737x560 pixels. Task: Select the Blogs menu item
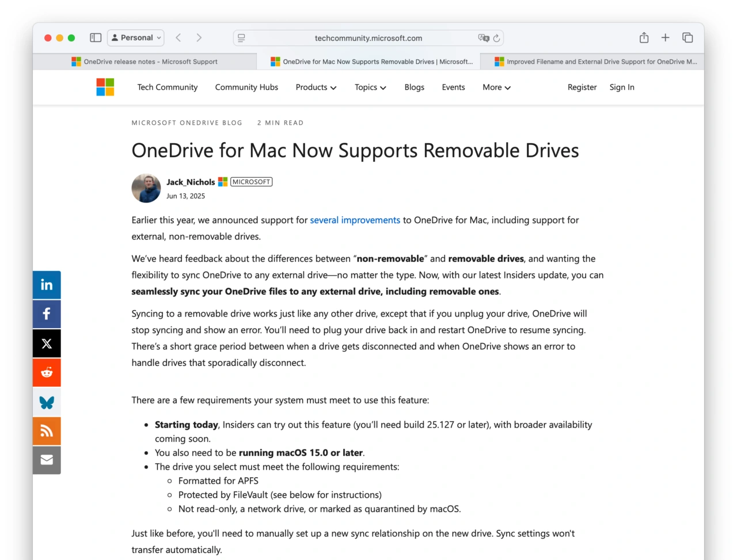click(x=414, y=87)
